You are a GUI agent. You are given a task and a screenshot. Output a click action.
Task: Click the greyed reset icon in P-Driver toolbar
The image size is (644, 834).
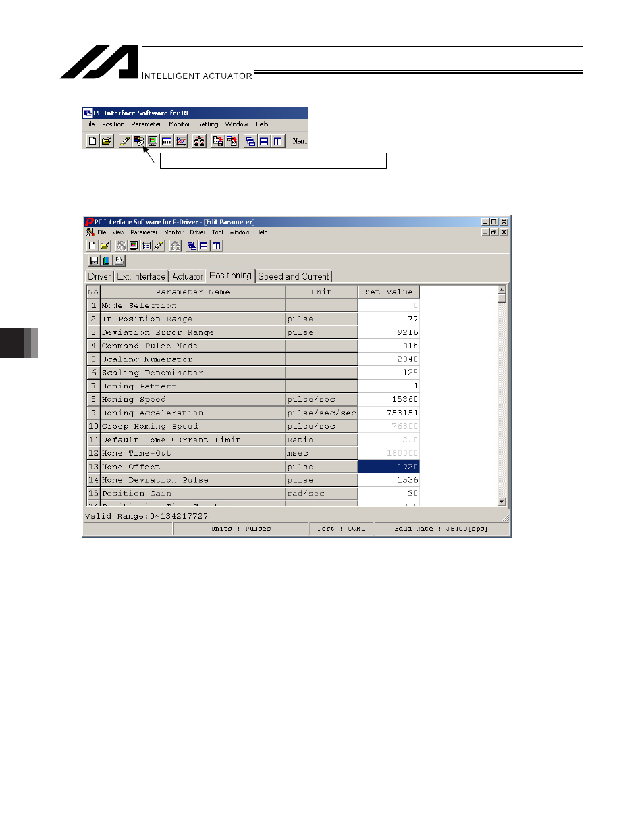click(176, 246)
